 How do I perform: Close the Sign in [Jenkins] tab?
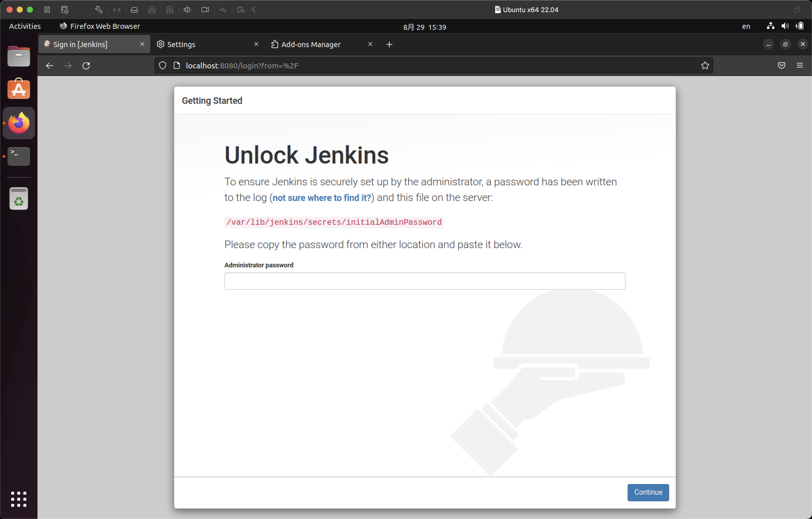coord(142,44)
